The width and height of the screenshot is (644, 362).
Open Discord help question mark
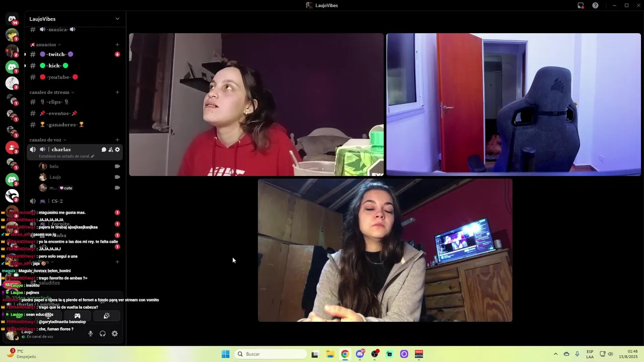(x=595, y=6)
